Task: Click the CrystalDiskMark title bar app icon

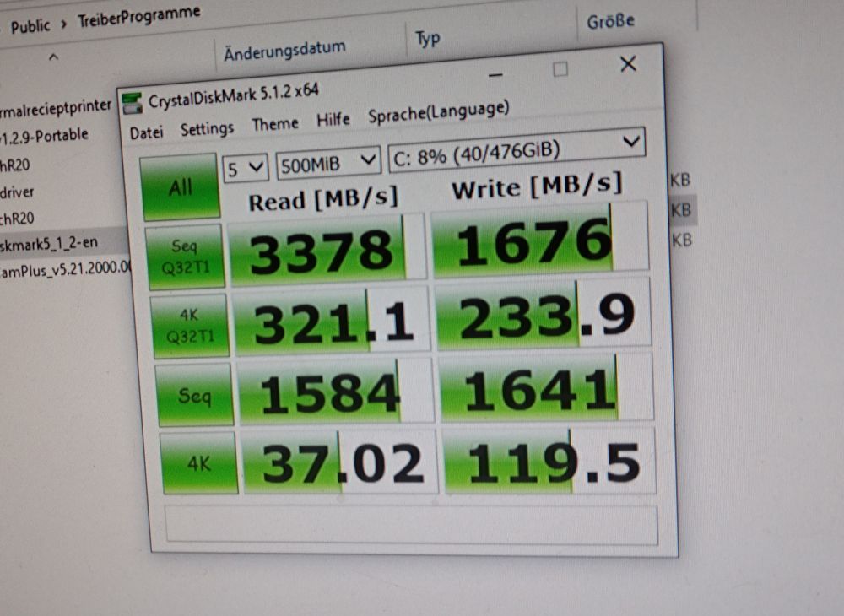Action: 132,103
